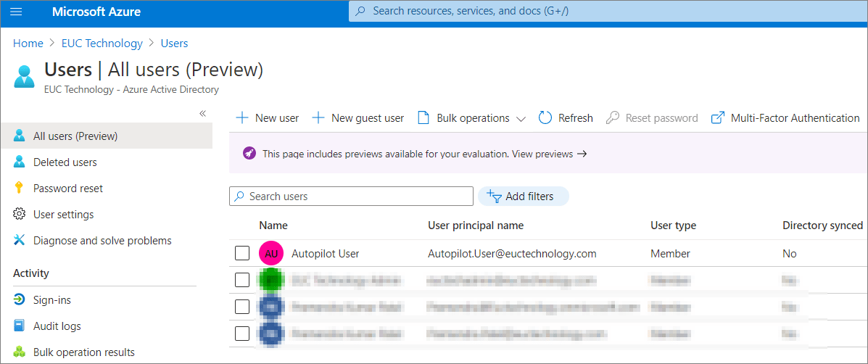Click the magnifier icon in Search users box
This screenshot has width=868, height=364.
[x=240, y=196]
